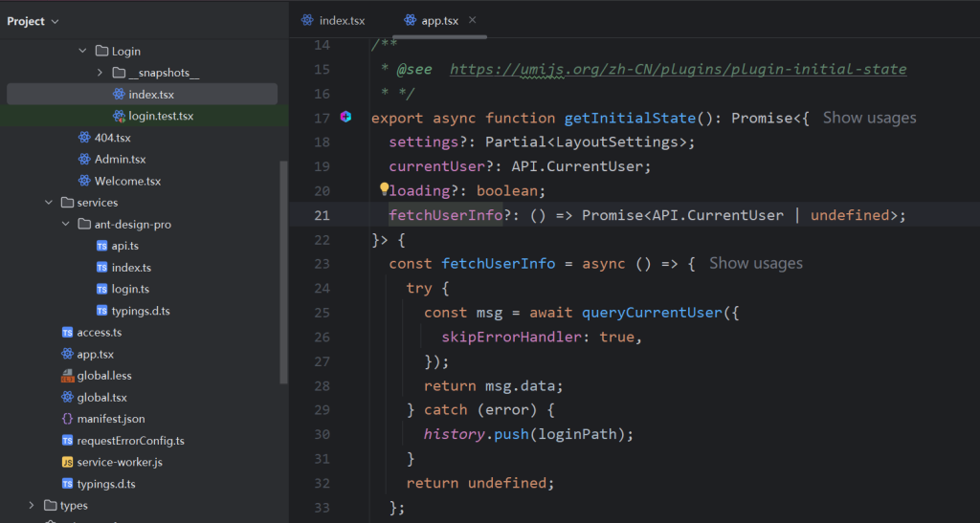
Task: Click the lightbulb quick-fix icon on line 20
Action: [384, 188]
